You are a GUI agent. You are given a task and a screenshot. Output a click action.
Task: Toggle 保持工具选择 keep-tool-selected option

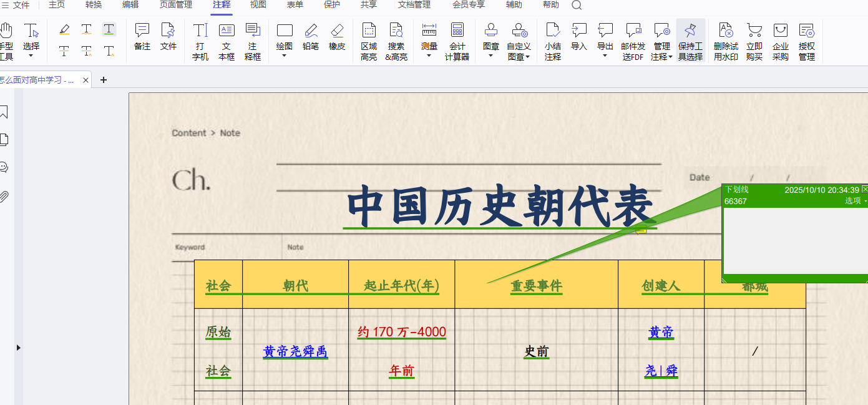pos(690,41)
